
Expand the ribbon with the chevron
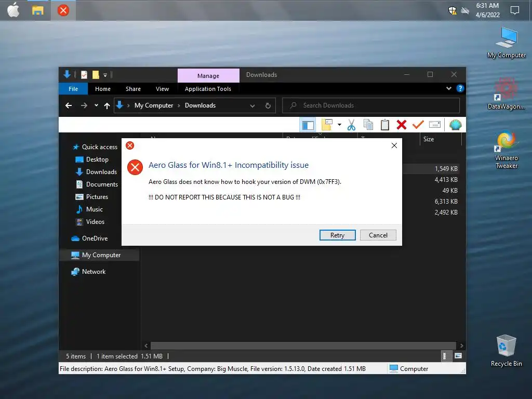coord(448,88)
